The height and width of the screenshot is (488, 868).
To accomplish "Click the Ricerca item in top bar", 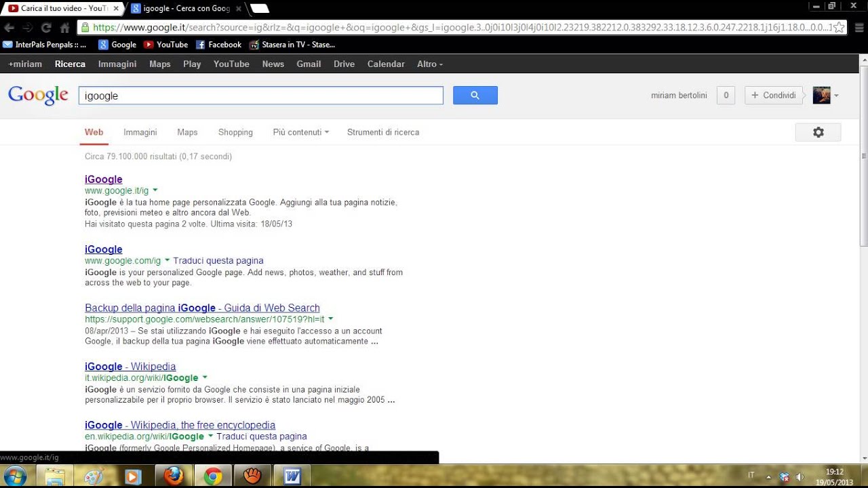I will tap(70, 64).
